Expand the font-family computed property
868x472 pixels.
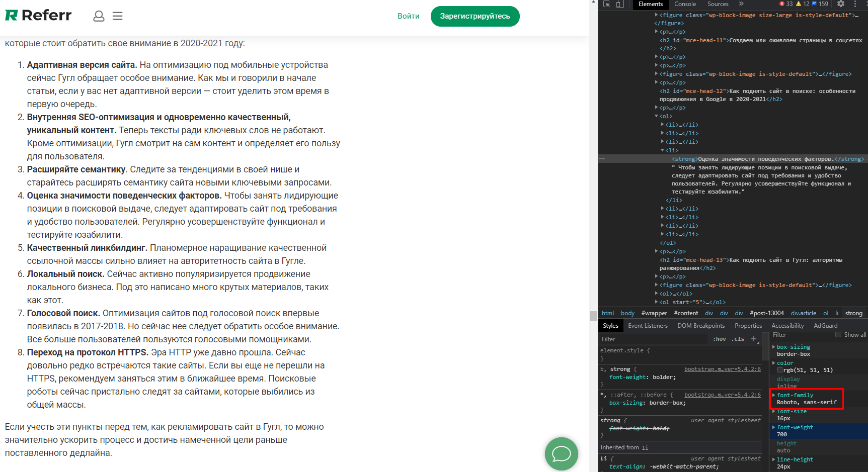(774, 395)
